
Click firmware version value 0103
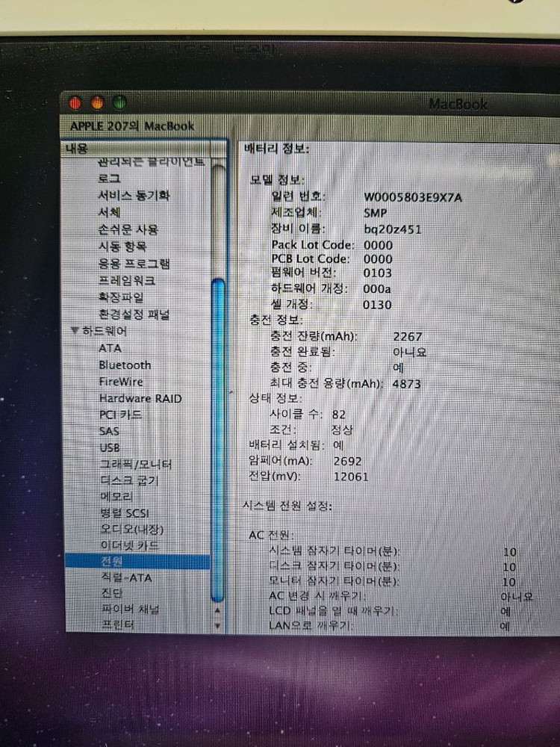(x=378, y=273)
